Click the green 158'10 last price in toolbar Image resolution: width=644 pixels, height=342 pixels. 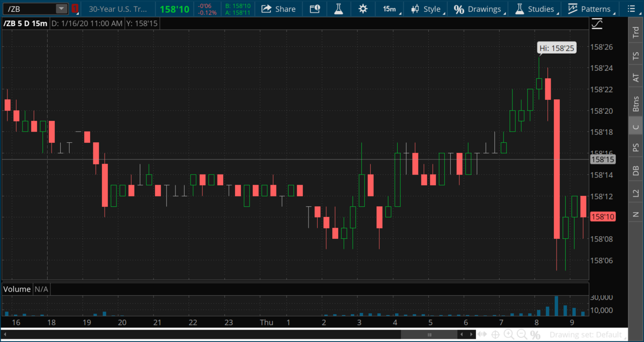174,9
